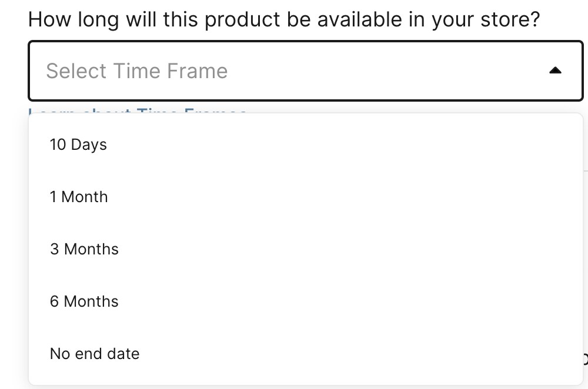Choose the middle option, 3 Months
Screen dimensions: 588x389
[x=84, y=249]
